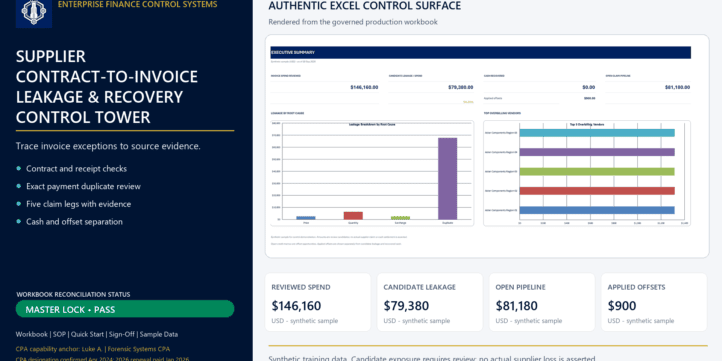722x361 pixels.
Task: Click the red Quantity bar in leakage chart
Action: coord(353,215)
